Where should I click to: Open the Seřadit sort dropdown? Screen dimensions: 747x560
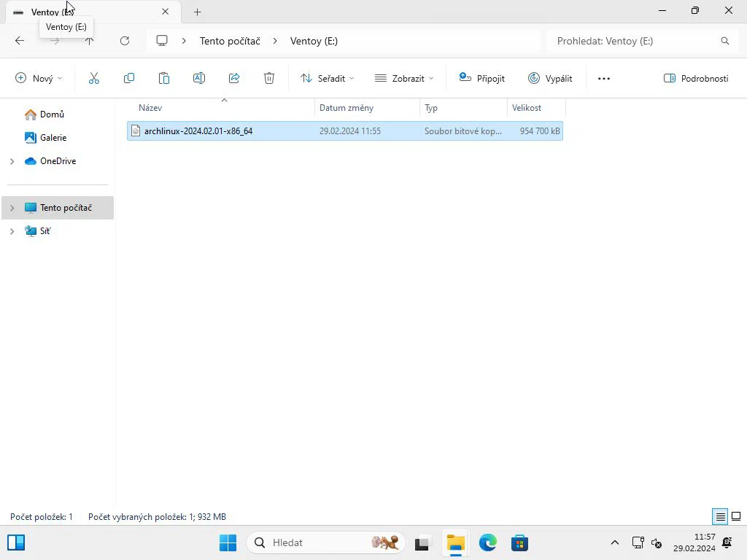[328, 78]
